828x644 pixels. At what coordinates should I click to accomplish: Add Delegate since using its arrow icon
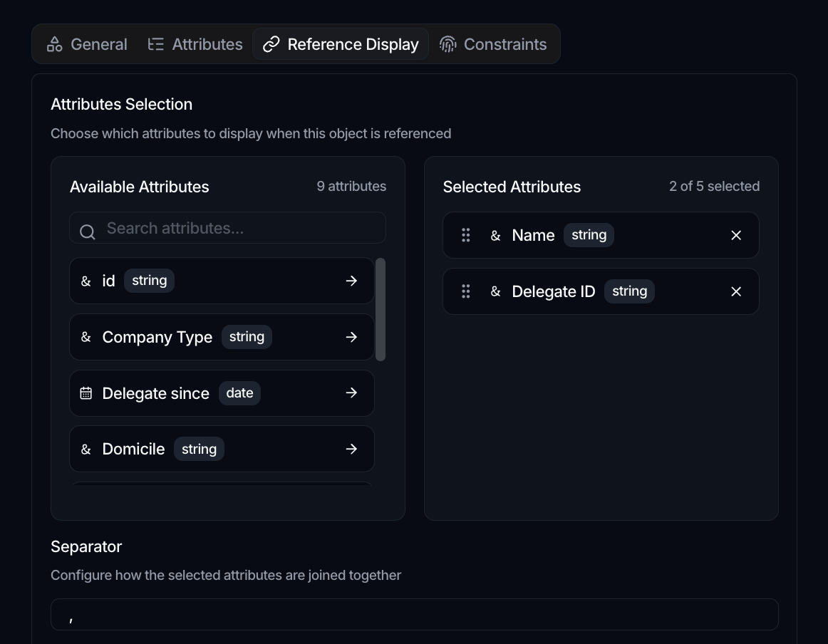[352, 393]
